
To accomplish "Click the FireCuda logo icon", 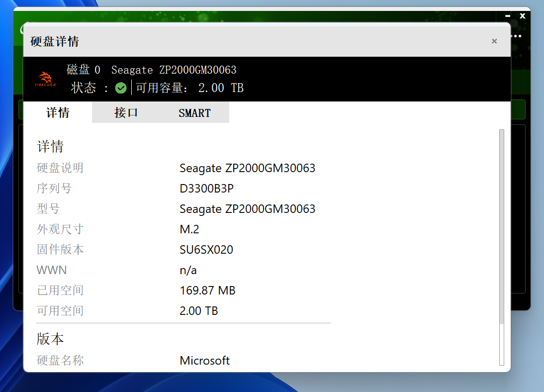I will 45,79.
